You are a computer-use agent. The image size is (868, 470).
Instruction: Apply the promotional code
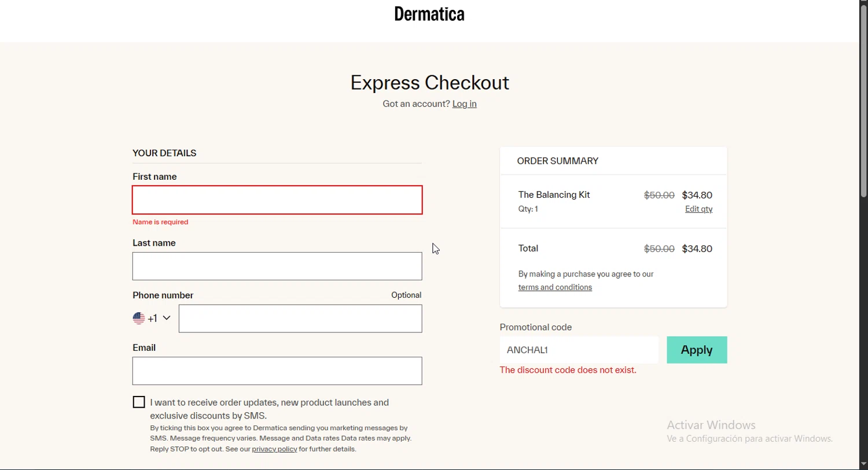(x=697, y=350)
